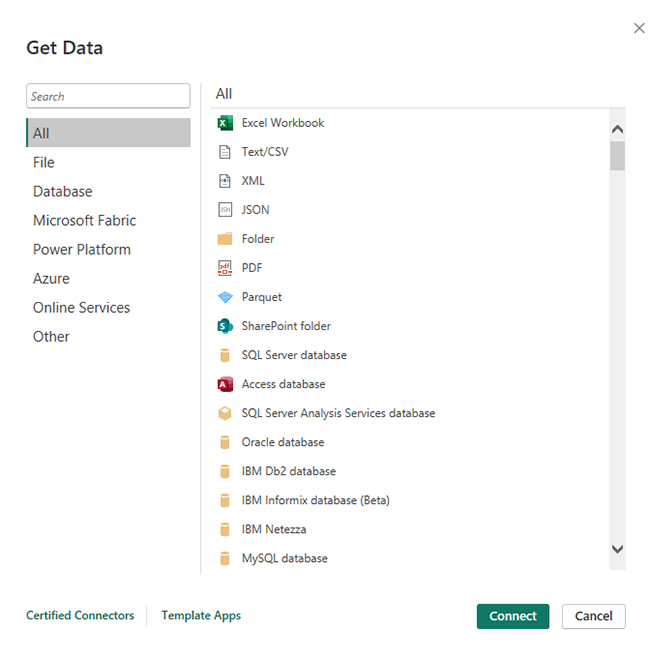Open the Certified Connectors link
The width and height of the screenshot is (650, 661).
coord(80,615)
